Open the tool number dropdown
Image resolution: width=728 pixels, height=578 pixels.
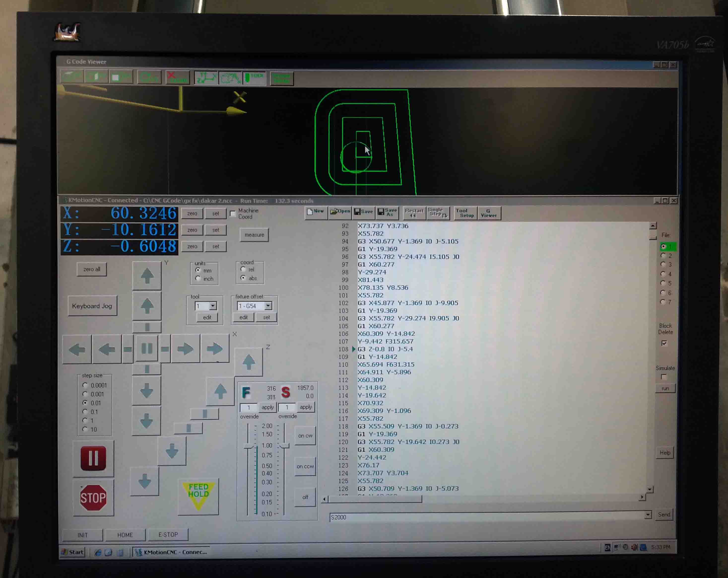213,306
